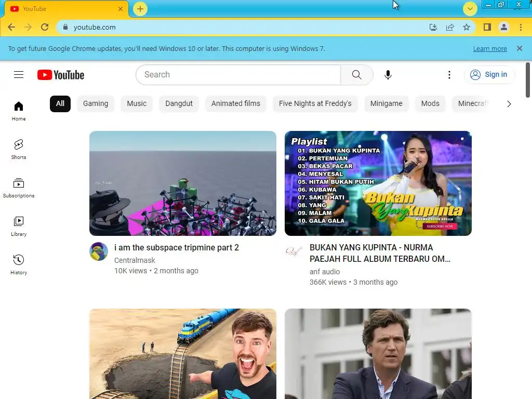Image resolution: width=532 pixels, height=399 pixels.
Task: Click the page vertical scrollbar thumb
Action: [x=528, y=79]
